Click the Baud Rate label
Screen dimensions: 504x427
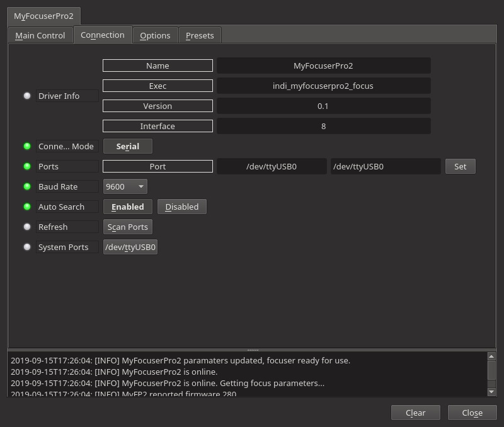(67, 186)
